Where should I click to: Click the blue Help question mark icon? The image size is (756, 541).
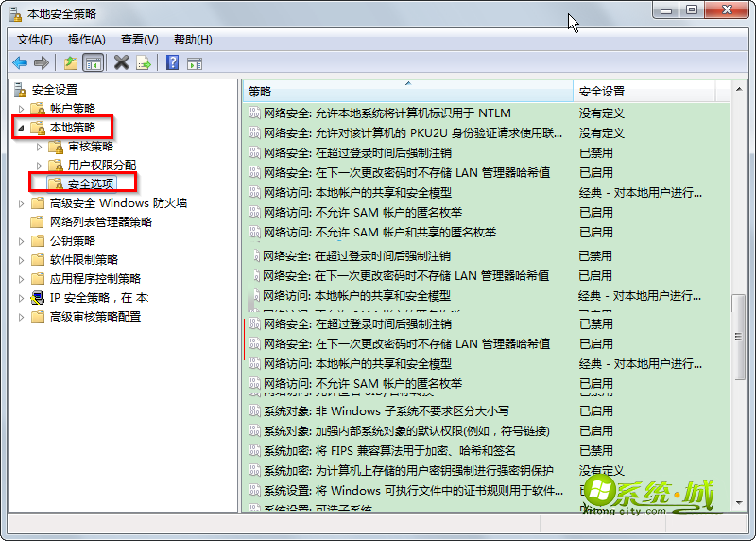tap(172, 62)
